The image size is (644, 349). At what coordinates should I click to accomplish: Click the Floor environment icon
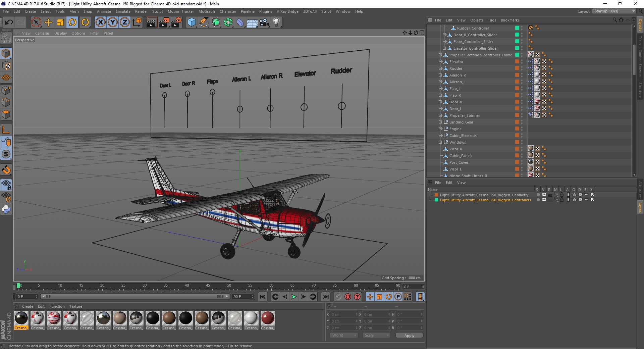pyautogui.click(x=252, y=22)
